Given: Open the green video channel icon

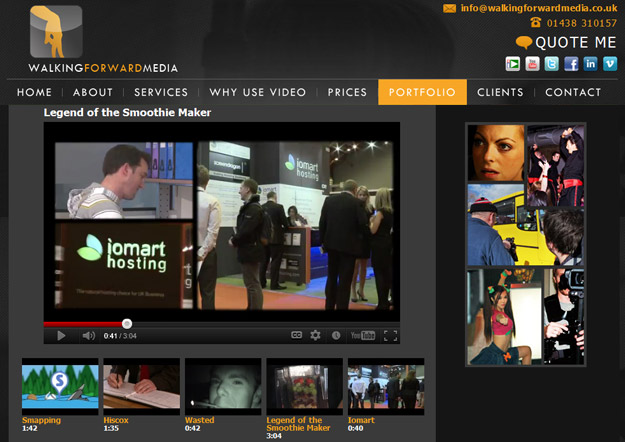Looking at the screenshot, I should tap(513, 64).
